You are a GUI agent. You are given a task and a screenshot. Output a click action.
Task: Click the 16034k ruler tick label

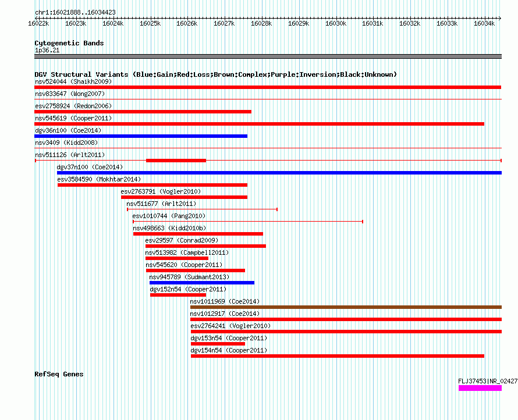point(484,23)
